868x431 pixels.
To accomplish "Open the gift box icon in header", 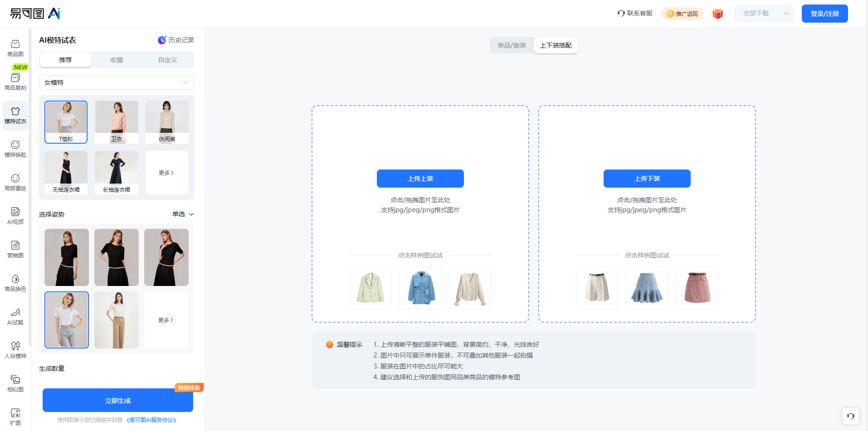I will (x=717, y=14).
